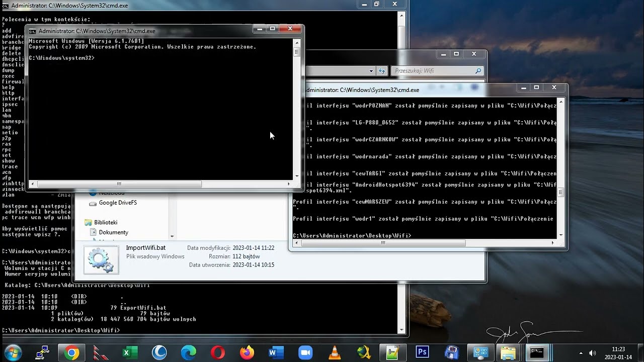Open front cmd window system menu icon
This screenshot has height=362, width=644.
coord(33,31)
